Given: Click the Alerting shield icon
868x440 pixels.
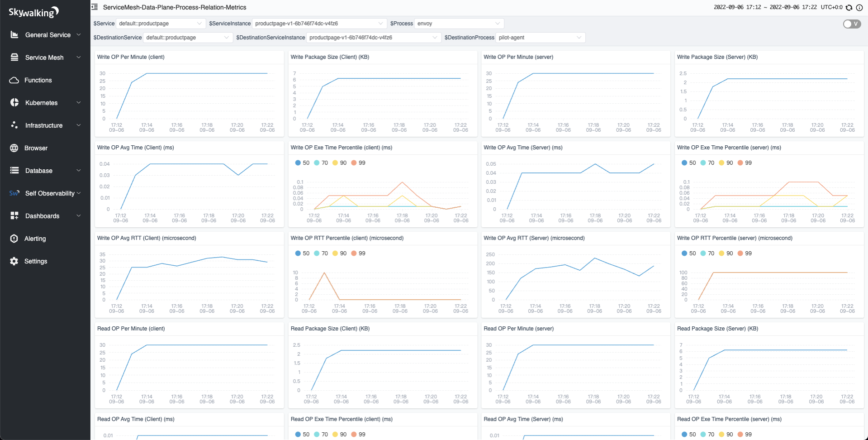Looking at the screenshot, I should pos(14,239).
